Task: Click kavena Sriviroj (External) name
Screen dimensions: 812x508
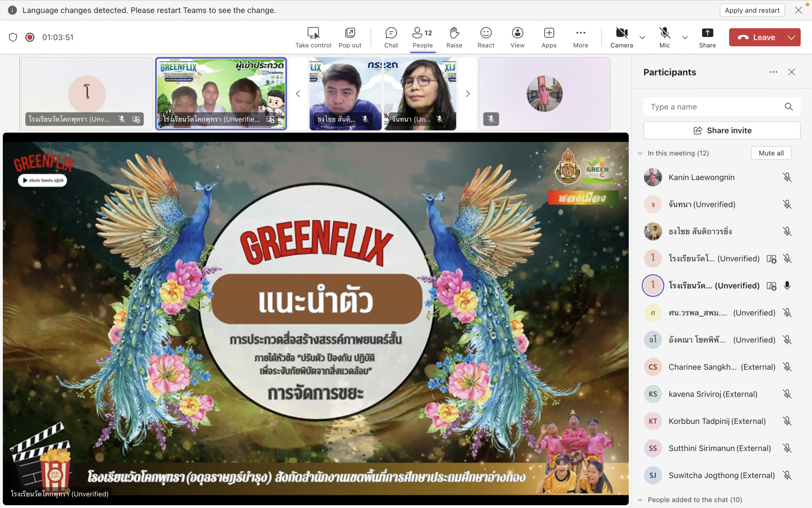Action: tap(713, 394)
